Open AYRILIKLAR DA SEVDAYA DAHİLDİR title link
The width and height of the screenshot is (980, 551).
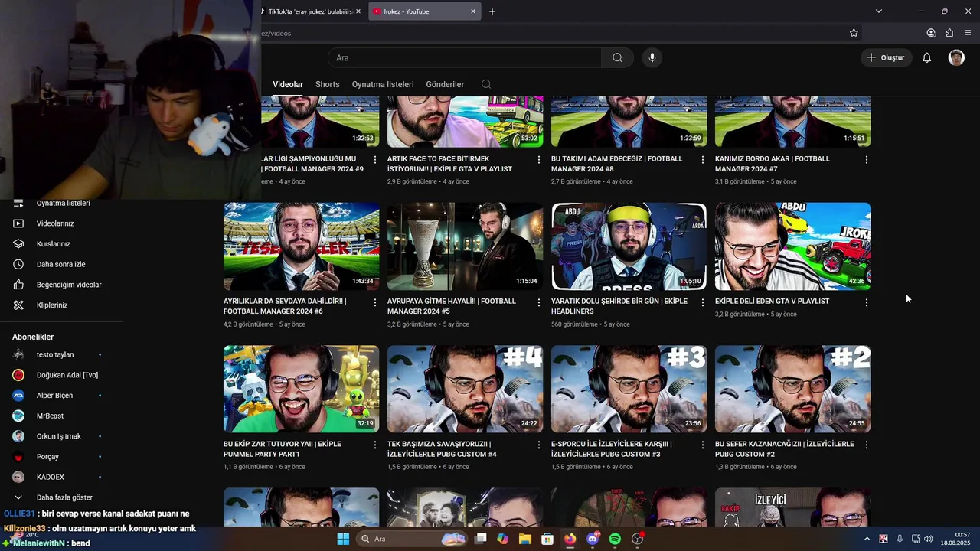(285, 306)
